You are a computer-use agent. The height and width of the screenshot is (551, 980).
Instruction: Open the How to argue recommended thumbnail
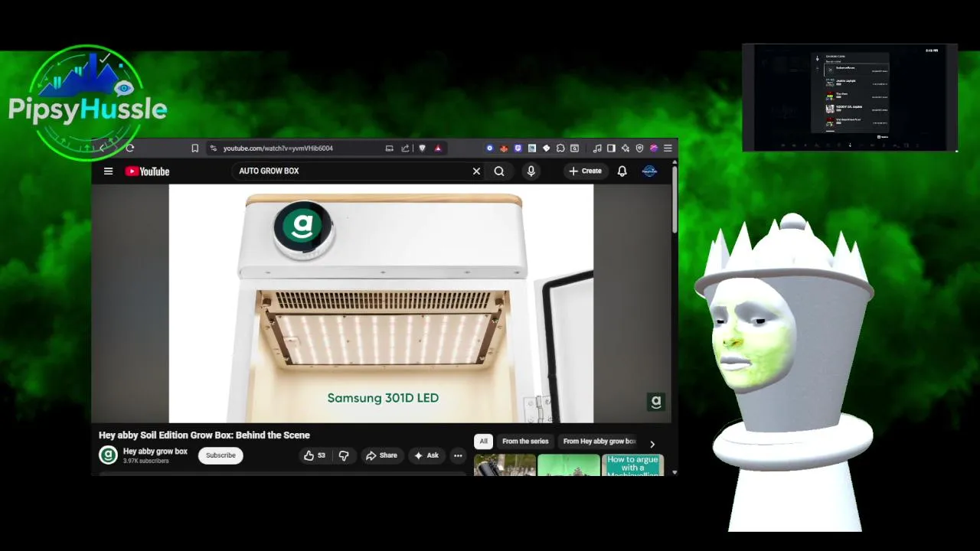tap(632, 465)
